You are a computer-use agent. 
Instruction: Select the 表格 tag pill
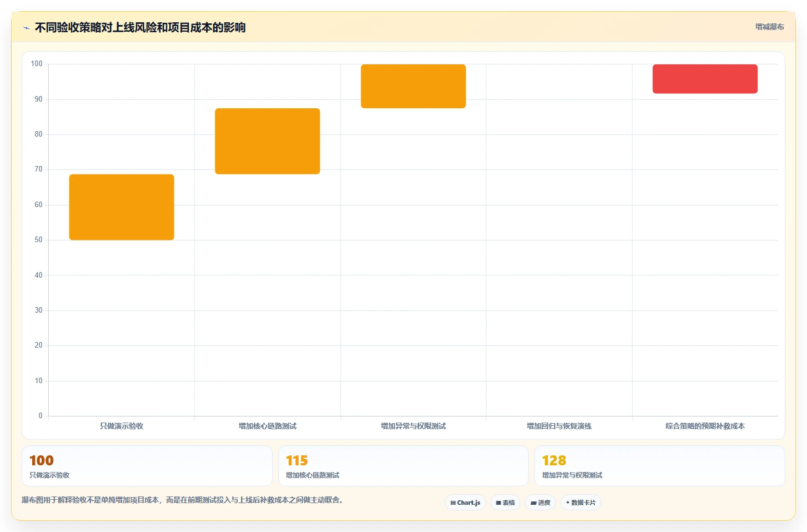tap(505, 503)
